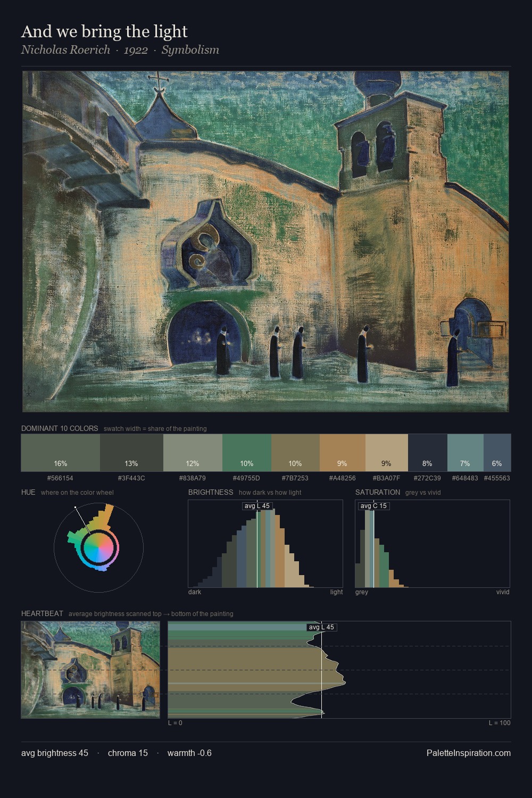The height and width of the screenshot is (798, 532).
Task: Click 'grey vs vivid' caption
Action: click(423, 493)
